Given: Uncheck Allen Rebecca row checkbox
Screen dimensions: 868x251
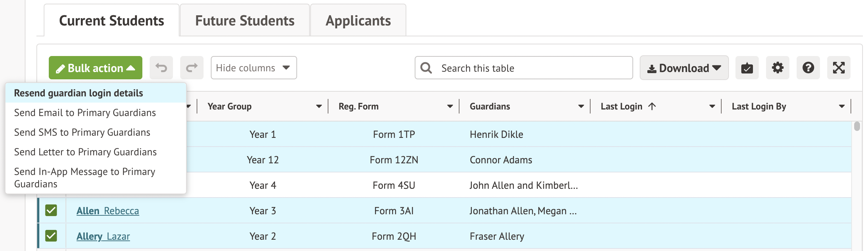Looking at the screenshot, I should (x=51, y=210).
